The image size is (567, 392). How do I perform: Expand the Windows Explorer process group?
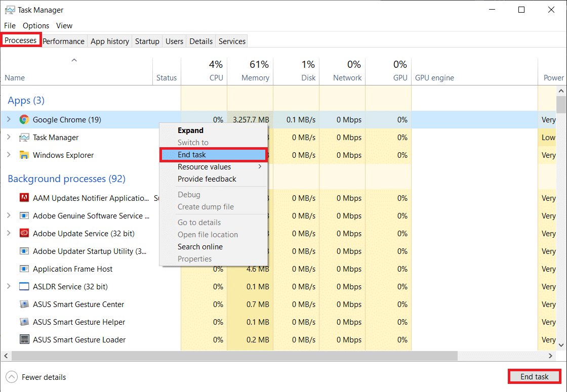pyautogui.click(x=9, y=155)
